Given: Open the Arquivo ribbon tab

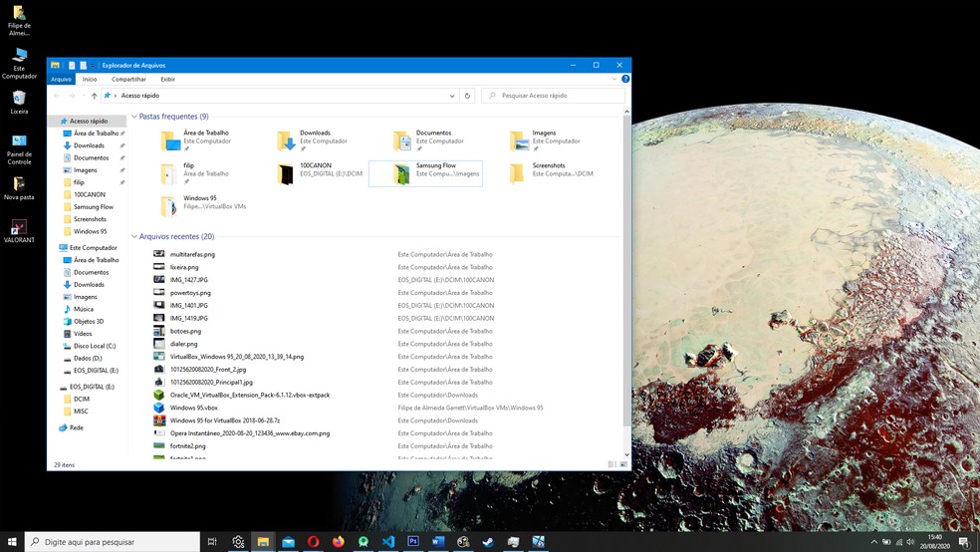Looking at the screenshot, I should [62, 80].
